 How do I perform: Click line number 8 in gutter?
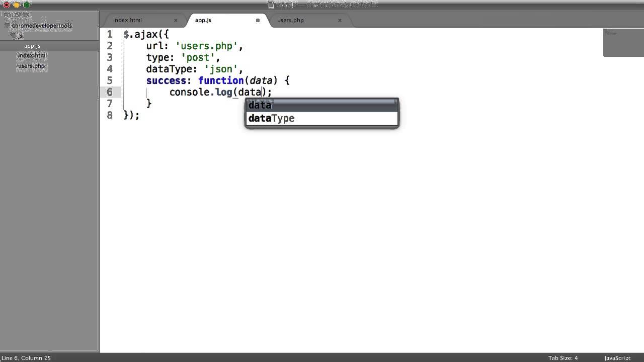[x=110, y=115]
